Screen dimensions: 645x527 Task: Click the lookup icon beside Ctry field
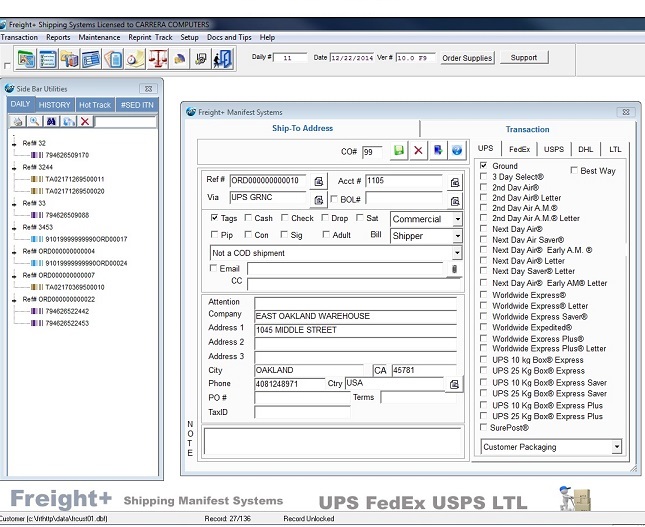[454, 384]
